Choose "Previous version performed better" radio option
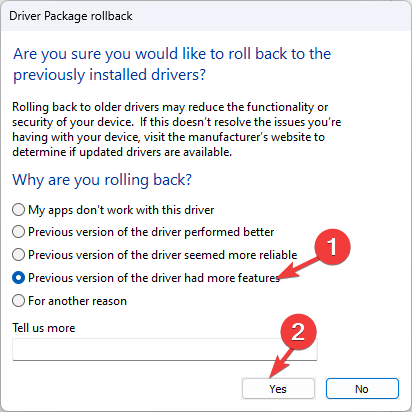This screenshot has height=412, width=412. (18, 232)
